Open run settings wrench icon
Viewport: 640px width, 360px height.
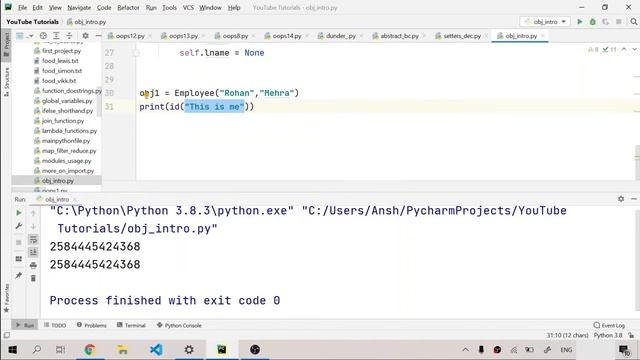tap(18, 226)
